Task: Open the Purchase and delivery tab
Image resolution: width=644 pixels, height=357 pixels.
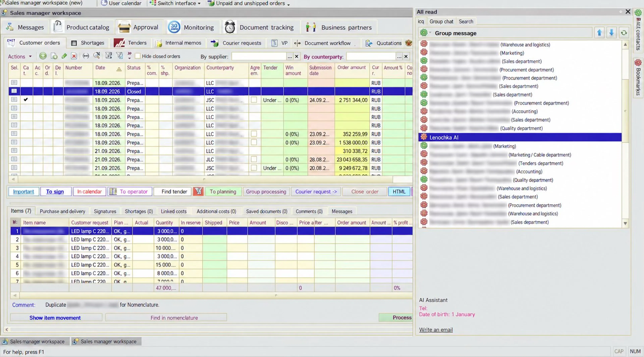Action: click(x=63, y=211)
